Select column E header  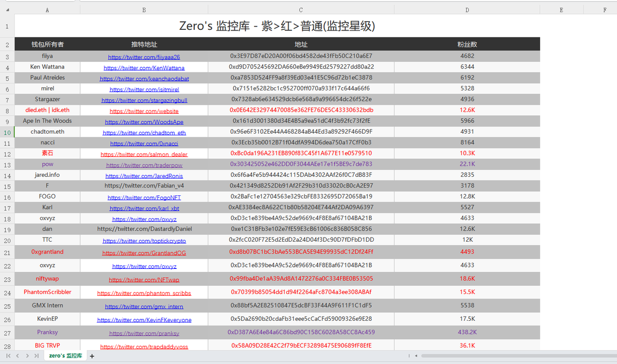(x=561, y=10)
